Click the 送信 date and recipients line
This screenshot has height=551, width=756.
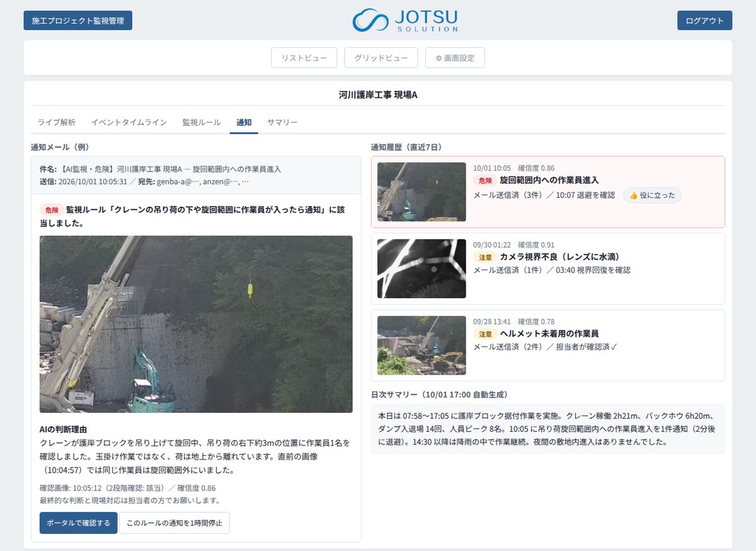[x=144, y=182]
